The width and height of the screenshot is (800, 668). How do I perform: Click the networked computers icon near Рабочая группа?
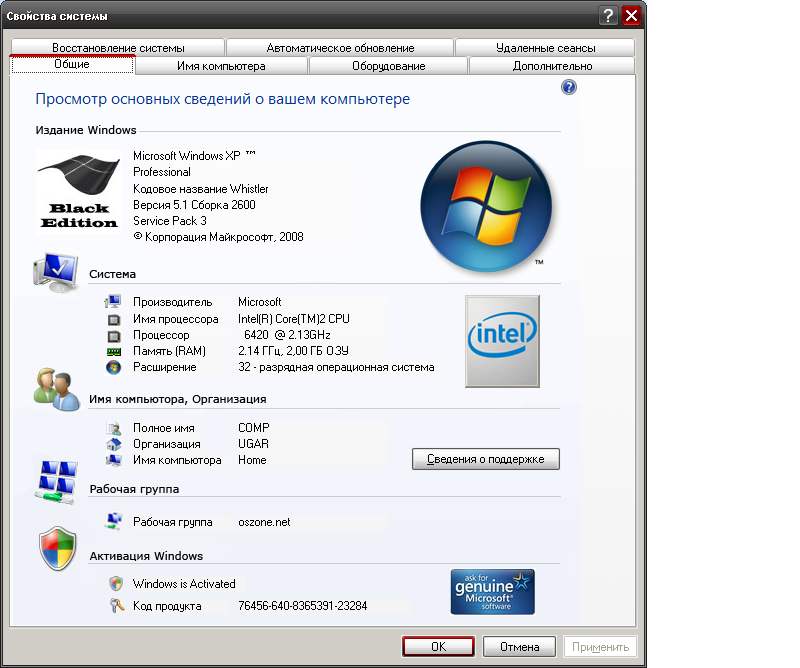coord(57,481)
